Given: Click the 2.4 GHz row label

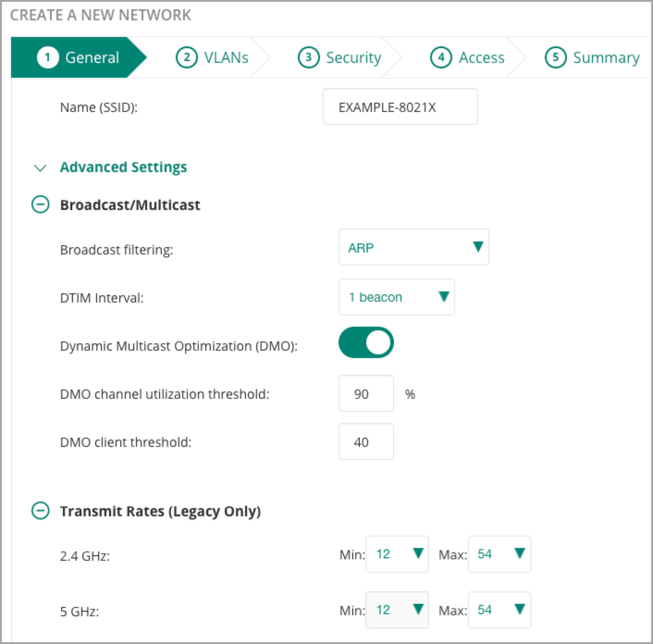Looking at the screenshot, I should 85,556.
